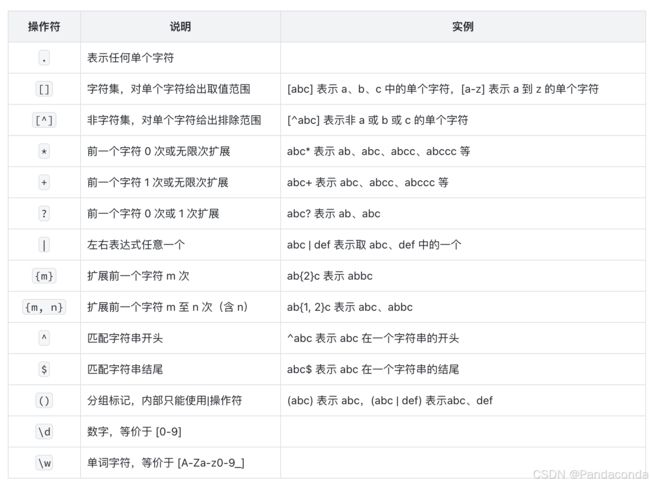The image size is (650, 486).
Task: Select the '{m}' operator cell
Action: 44,276
